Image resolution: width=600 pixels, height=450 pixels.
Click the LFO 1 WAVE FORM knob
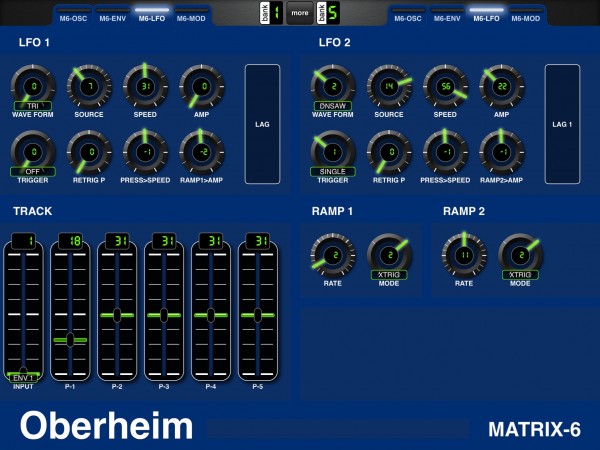[x=33, y=86]
